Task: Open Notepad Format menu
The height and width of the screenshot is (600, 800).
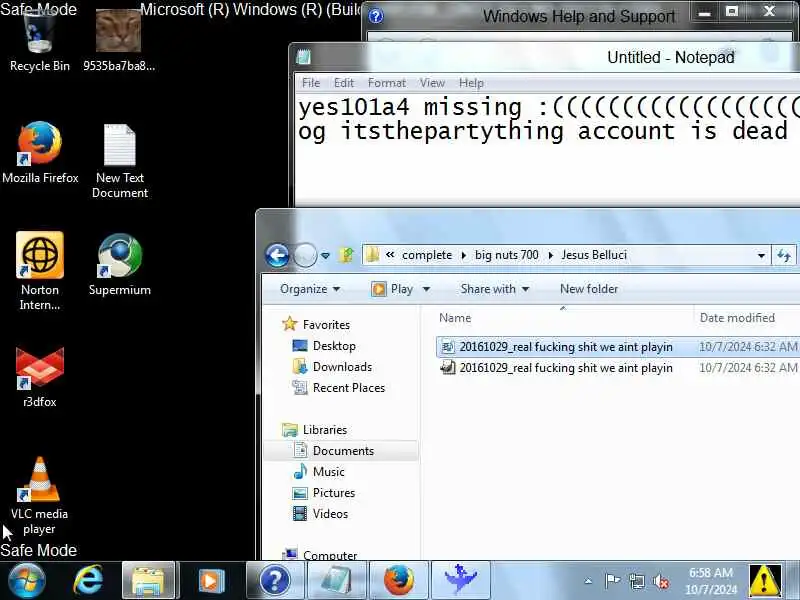Action: coord(387,83)
